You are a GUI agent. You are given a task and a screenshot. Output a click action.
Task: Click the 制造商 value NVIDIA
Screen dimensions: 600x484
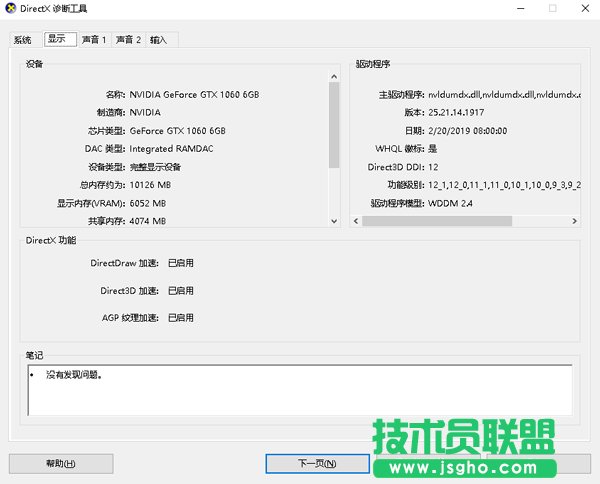point(145,112)
